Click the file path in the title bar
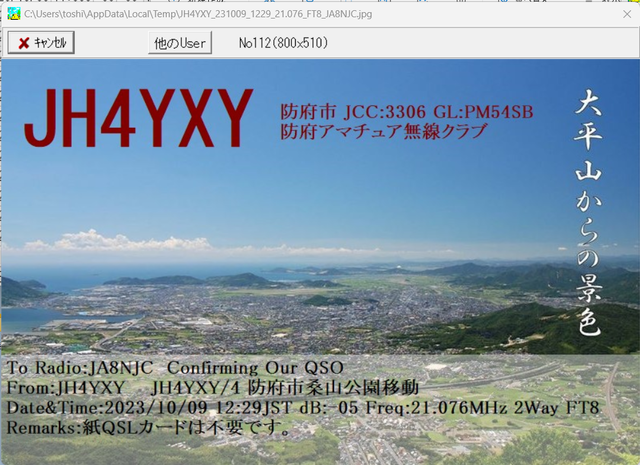This screenshot has height=465, width=640. click(198, 14)
